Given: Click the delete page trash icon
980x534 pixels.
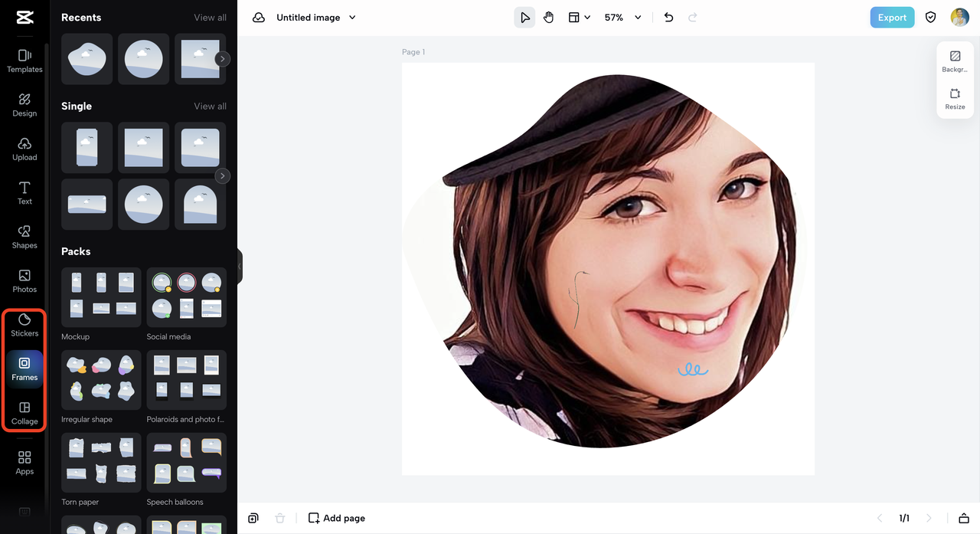Looking at the screenshot, I should [x=279, y=518].
